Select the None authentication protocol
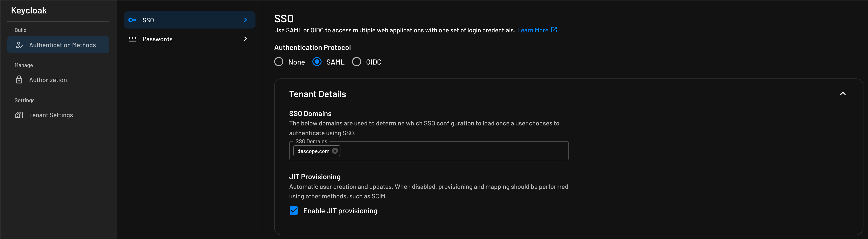Screen dimensions: 868x239 click(279, 61)
